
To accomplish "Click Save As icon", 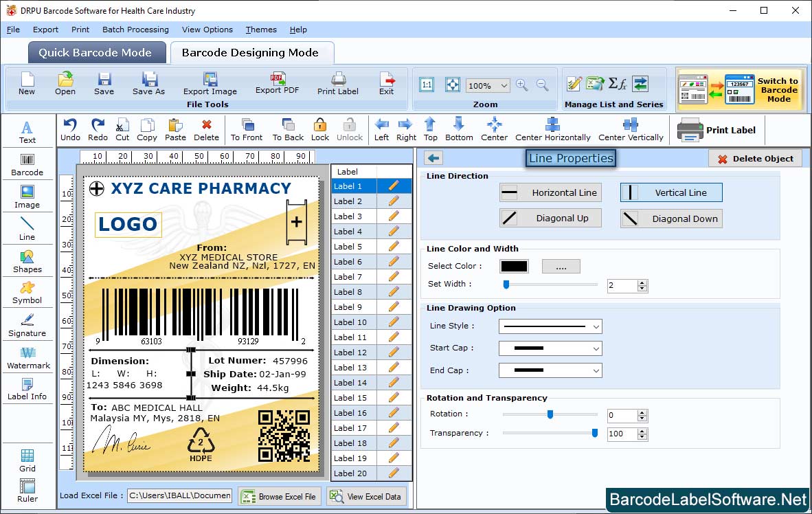I will pos(148,84).
